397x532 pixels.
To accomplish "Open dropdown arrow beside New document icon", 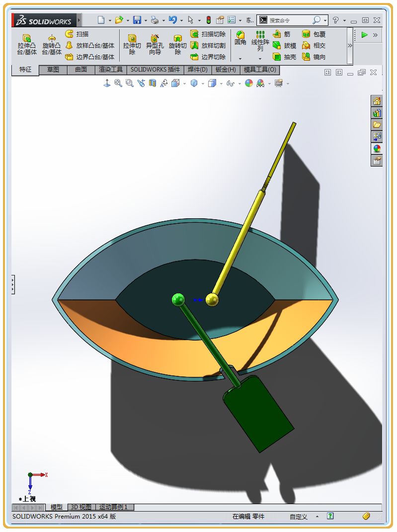I will (110, 21).
